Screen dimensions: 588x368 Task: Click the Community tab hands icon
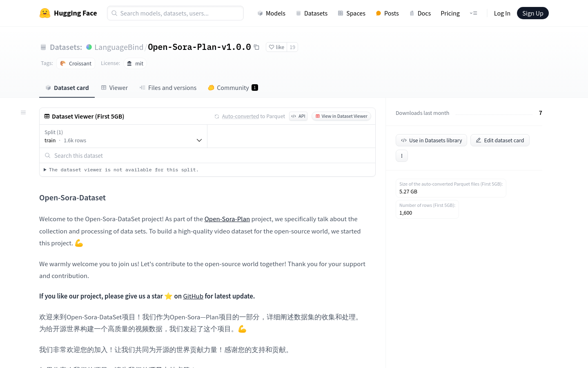pyautogui.click(x=211, y=88)
